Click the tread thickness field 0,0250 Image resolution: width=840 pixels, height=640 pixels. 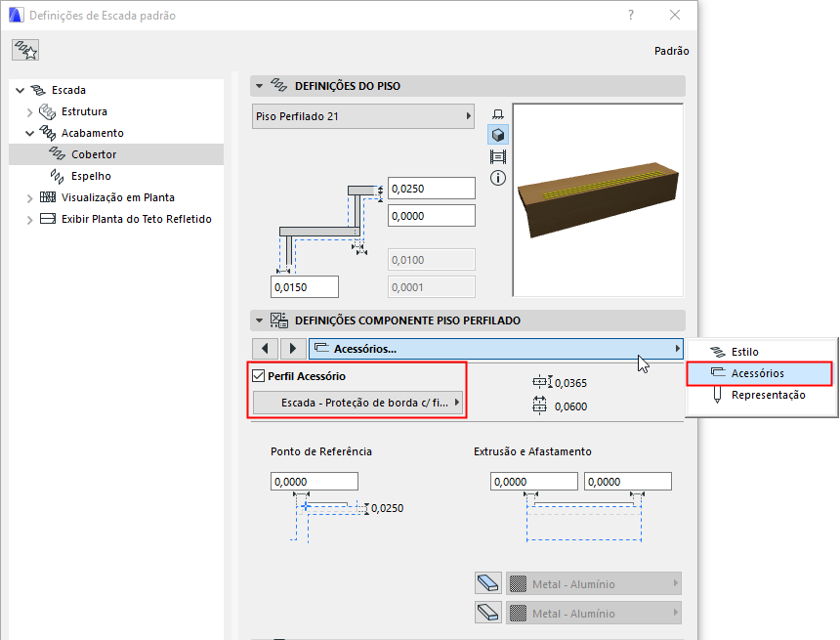432,189
